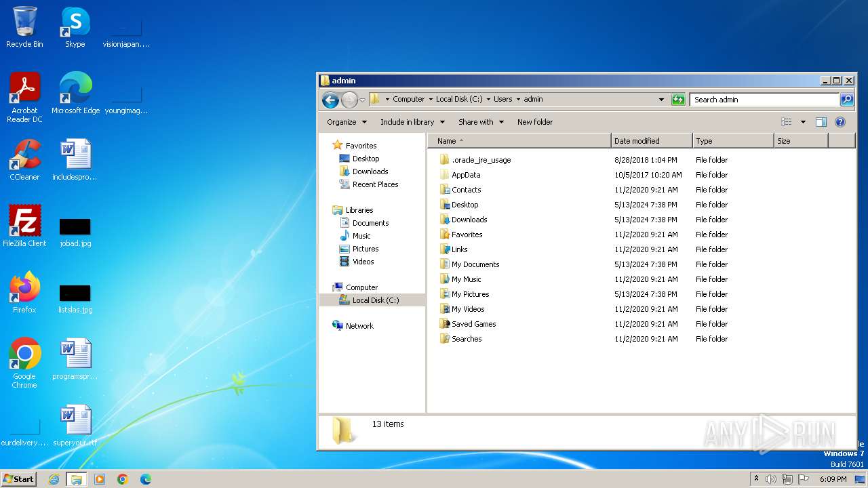
Task: Select the programspr Word document icon
Action: 75,359
